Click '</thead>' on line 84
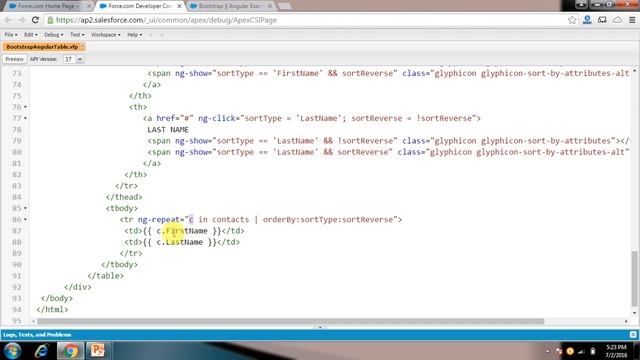This screenshot has width=640, height=360. pyautogui.click(x=124, y=197)
